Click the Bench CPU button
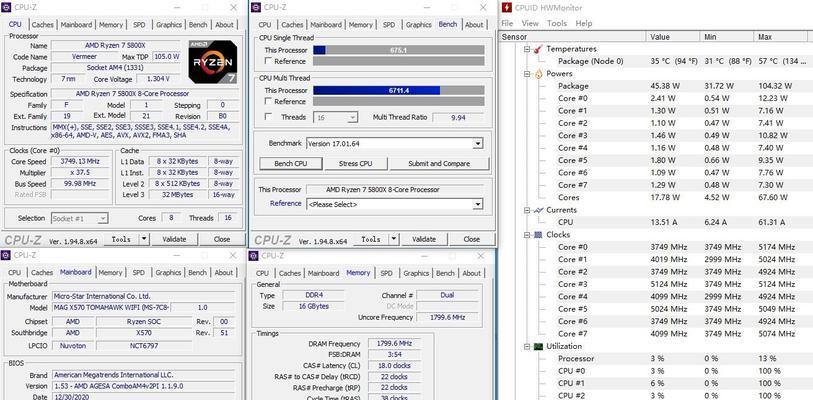The image size is (813, 400). (x=290, y=163)
